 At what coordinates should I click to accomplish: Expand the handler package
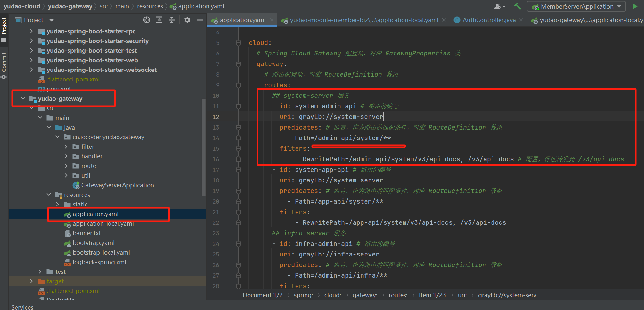click(x=66, y=156)
